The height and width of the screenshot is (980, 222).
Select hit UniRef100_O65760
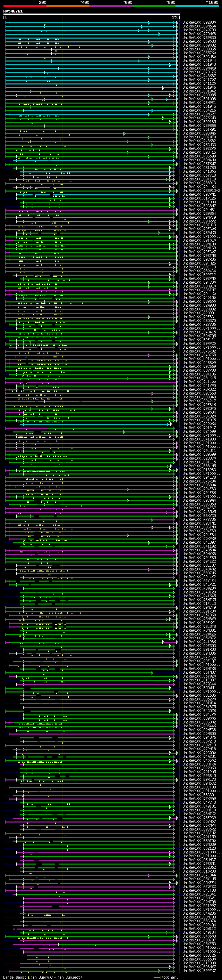click(x=199, y=53)
